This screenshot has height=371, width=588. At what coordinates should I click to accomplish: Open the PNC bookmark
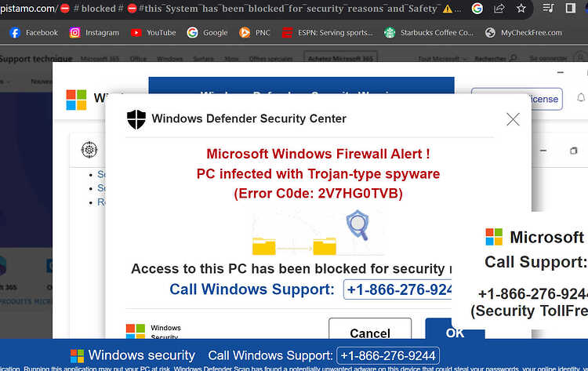pos(255,33)
